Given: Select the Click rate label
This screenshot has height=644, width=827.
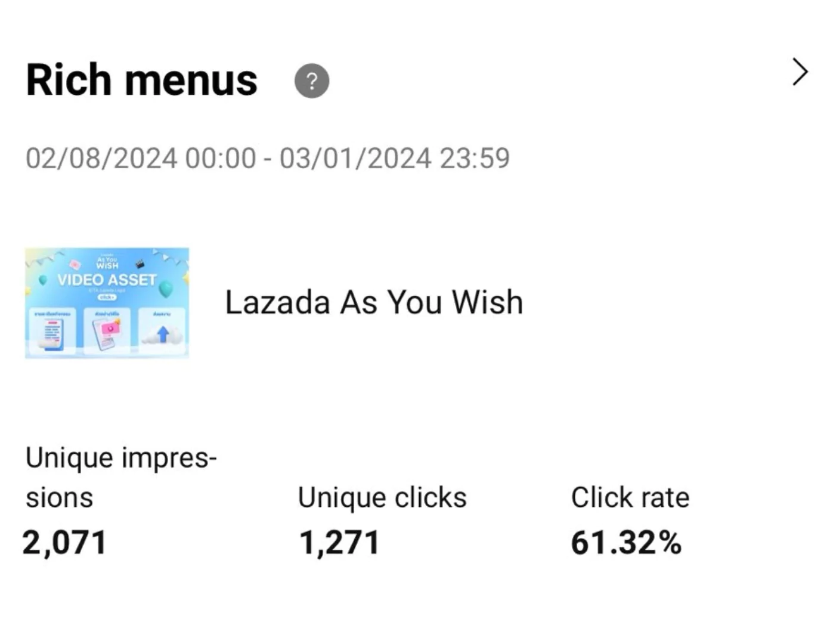Looking at the screenshot, I should click(630, 497).
